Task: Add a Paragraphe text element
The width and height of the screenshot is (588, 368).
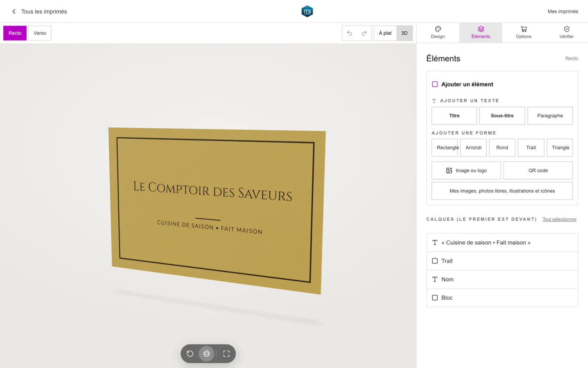Action: tap(550, 116)
